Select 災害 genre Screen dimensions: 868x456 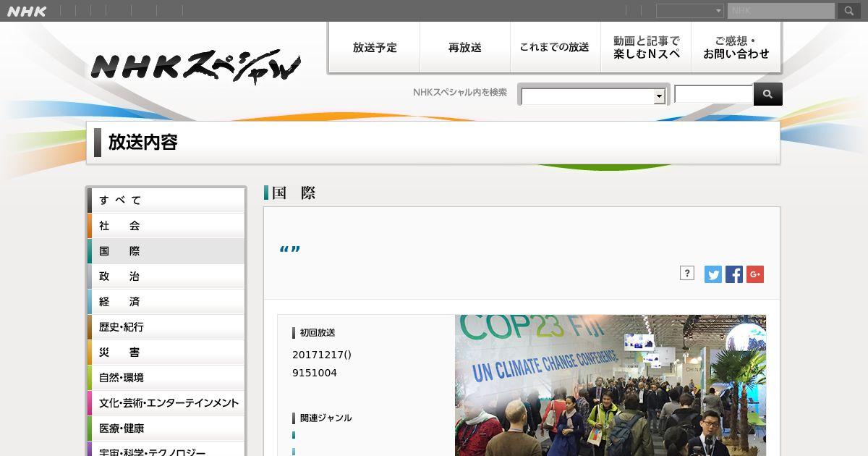point(166,352)
